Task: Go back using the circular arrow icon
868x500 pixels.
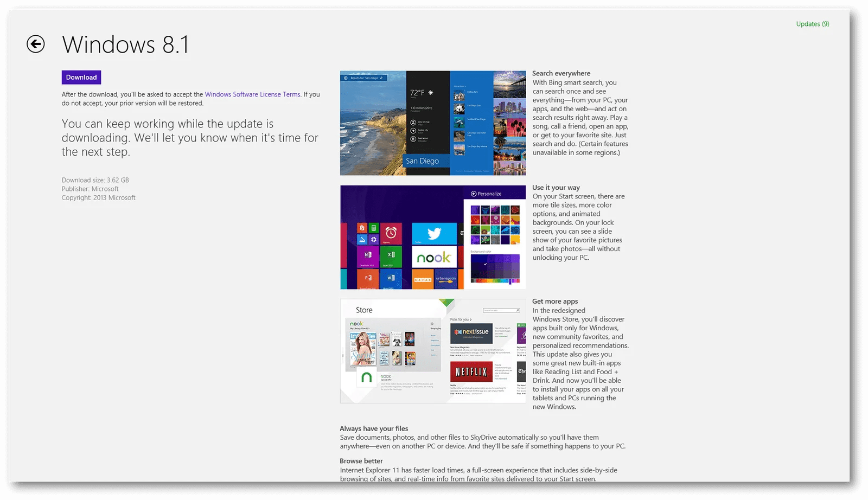Action: [36, 44]
